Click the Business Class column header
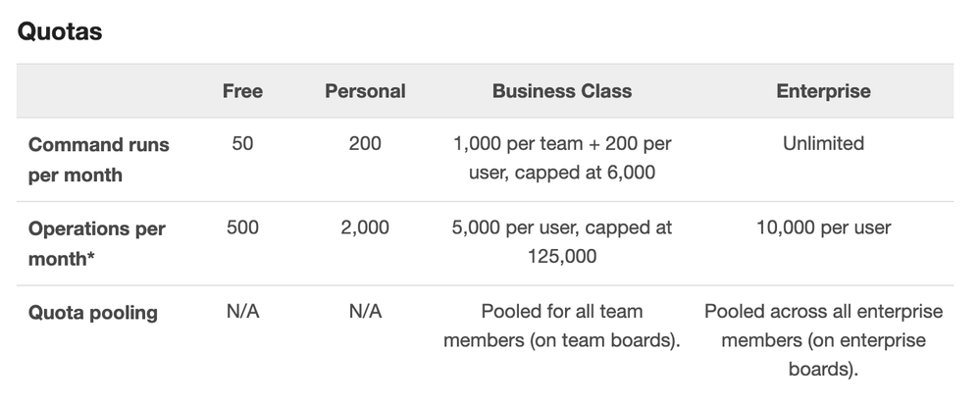Screen dimensions: 980x403 [x=562, y=91]
